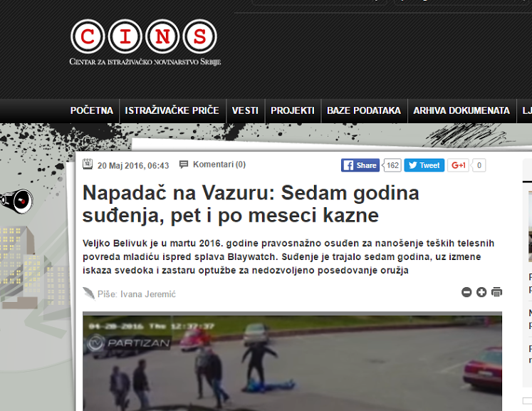Image resolution: width=532 pixels, height=411 pixels.
Task: Go to Istraživačke priče section
Action: tap(172, 111)
